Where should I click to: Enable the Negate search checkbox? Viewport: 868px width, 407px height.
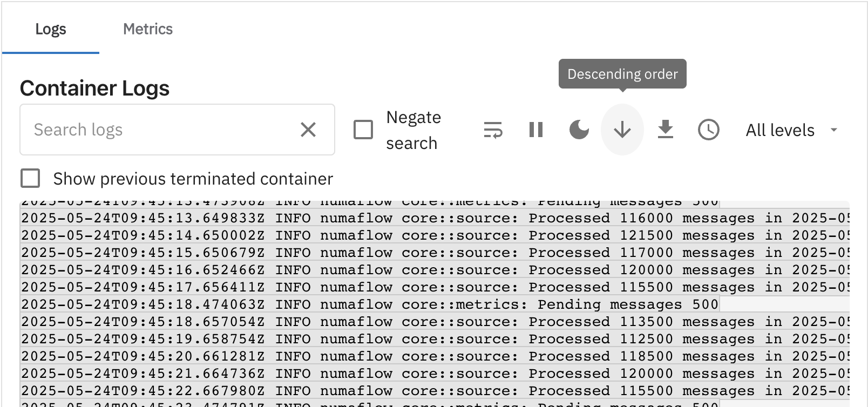(x=363, y=130)
